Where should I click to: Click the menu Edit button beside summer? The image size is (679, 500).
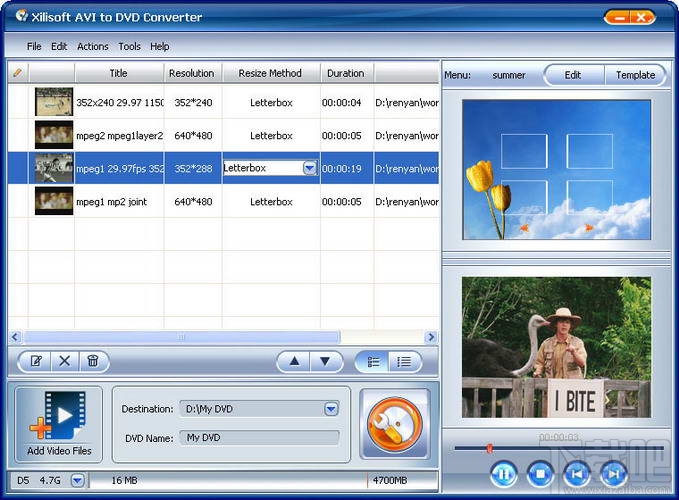pyautogui.click(x=573, y=75)
